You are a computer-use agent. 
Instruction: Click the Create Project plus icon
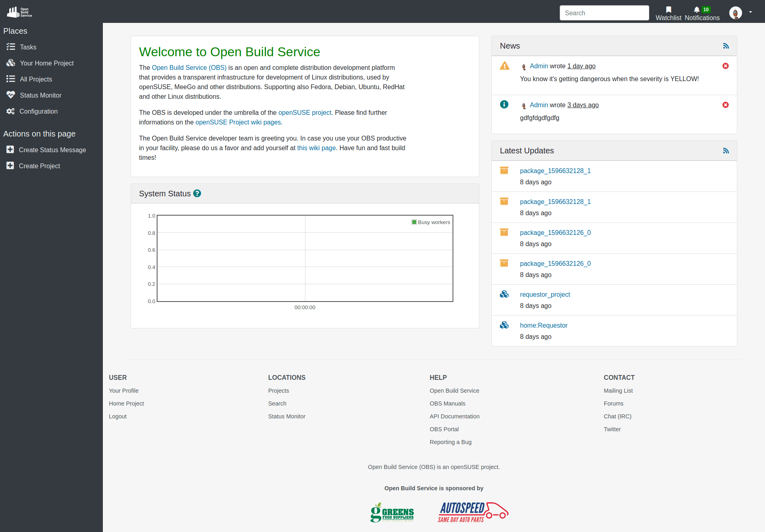click(10, 165)
